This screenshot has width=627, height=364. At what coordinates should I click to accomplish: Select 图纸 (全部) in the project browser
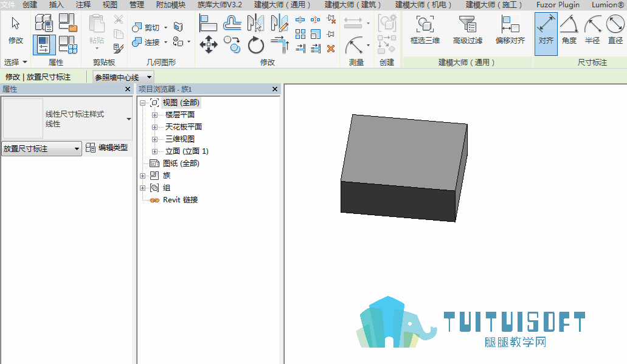[181, 163]
